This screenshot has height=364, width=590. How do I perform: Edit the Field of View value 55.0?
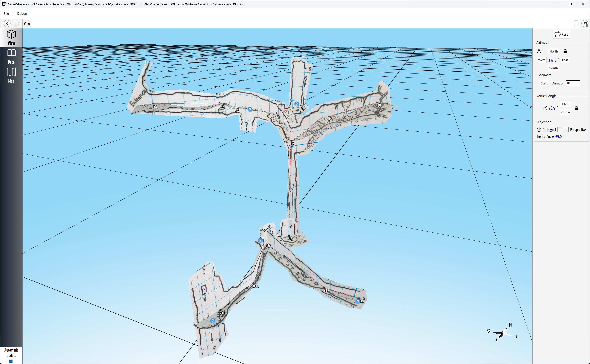pyautogui.click(x=558, y=137)
